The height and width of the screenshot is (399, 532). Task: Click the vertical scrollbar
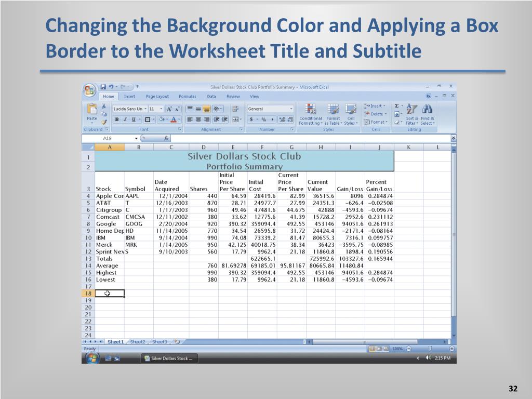point(454,234)
